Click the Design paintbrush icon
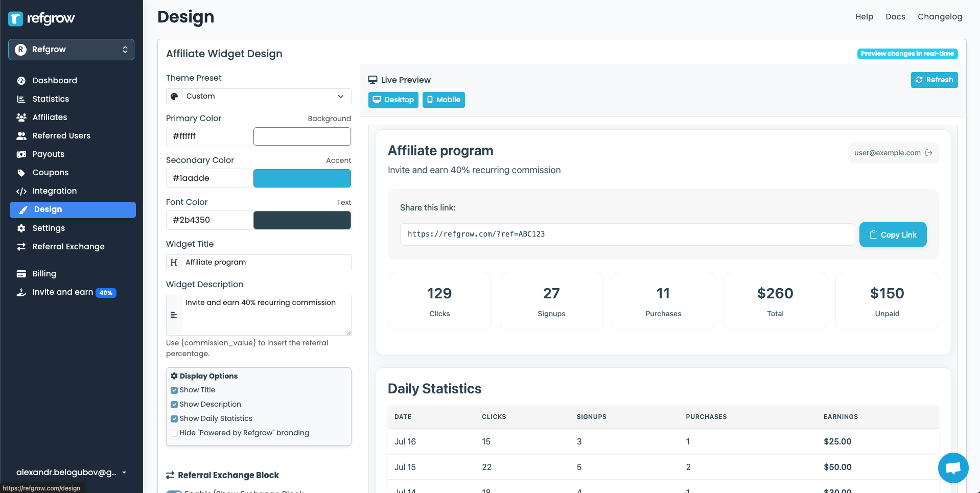Viewport: 980px width, 493px height. (x=23, y=210)
